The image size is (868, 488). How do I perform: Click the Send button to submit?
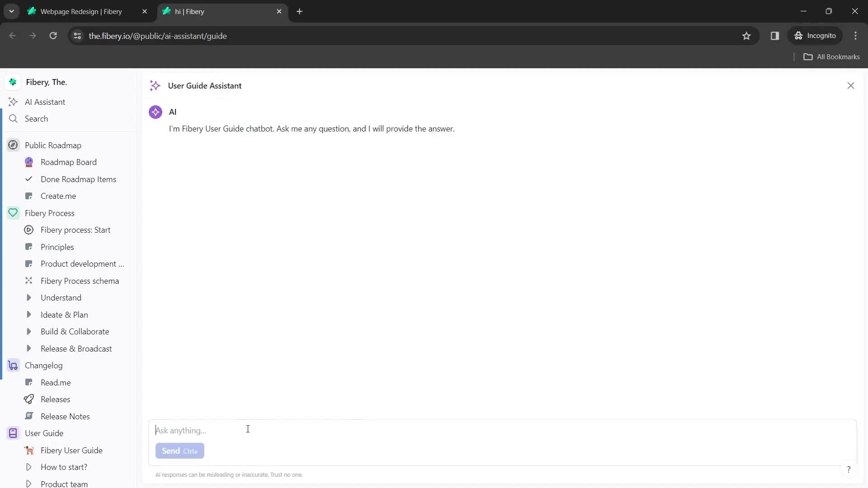(180, 451)
